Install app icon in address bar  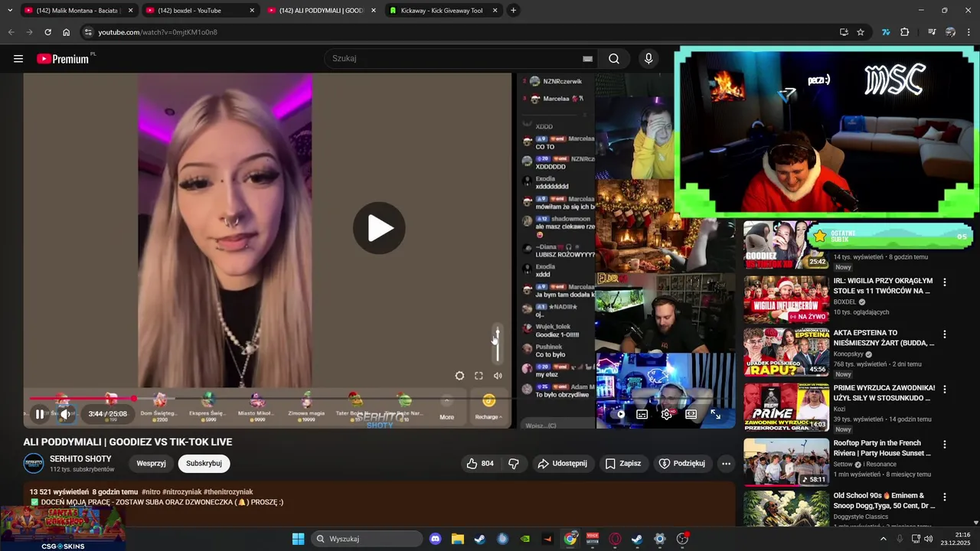tap(844, 32)
